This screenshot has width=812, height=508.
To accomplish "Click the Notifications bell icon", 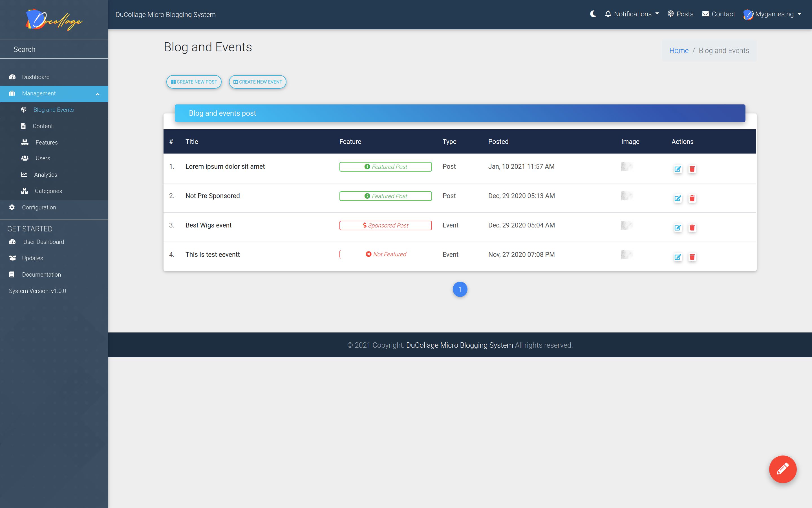I will pyautogui.click(x=608, y=14).
